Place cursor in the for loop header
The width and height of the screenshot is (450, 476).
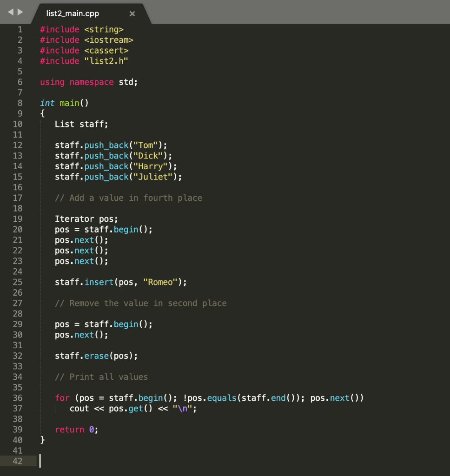pyautogui.click(x=186, y=398)
